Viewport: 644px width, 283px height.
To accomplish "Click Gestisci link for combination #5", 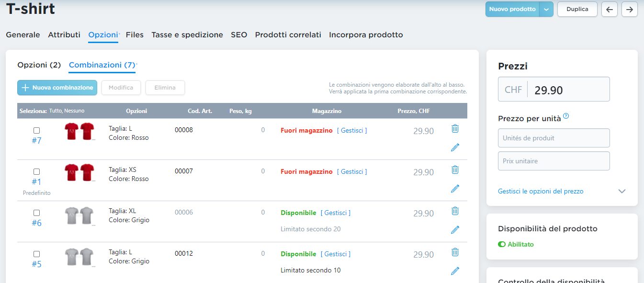I will [x=335, y=254].
